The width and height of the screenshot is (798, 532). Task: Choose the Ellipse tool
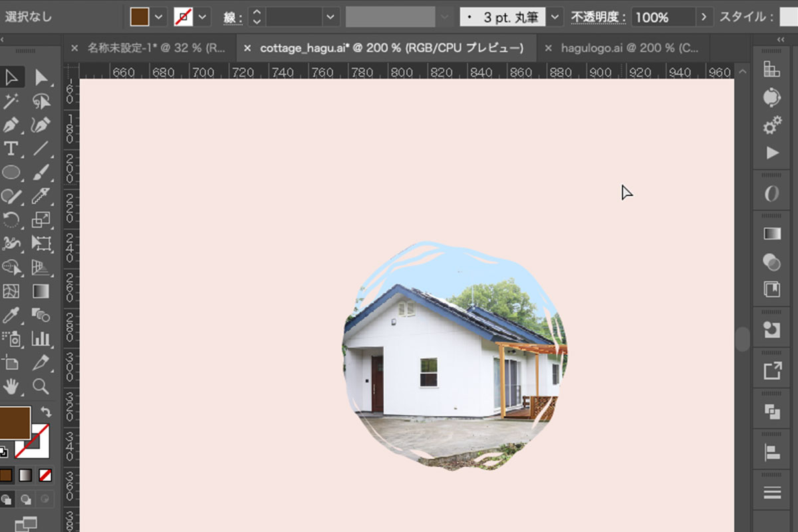tap(11, 172)
